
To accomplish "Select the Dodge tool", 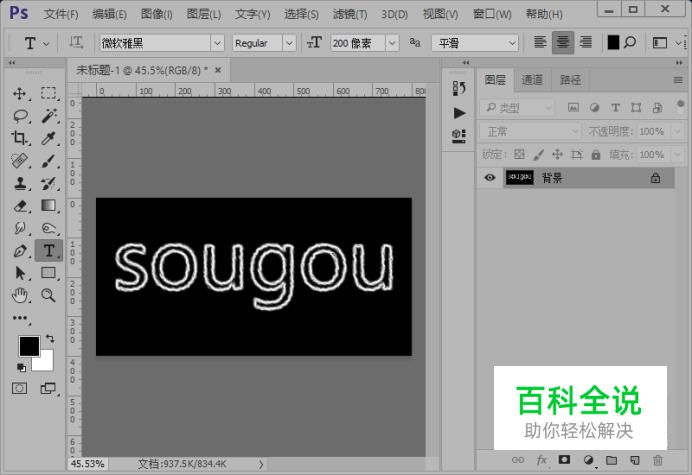I will click(x=49, y=228).
